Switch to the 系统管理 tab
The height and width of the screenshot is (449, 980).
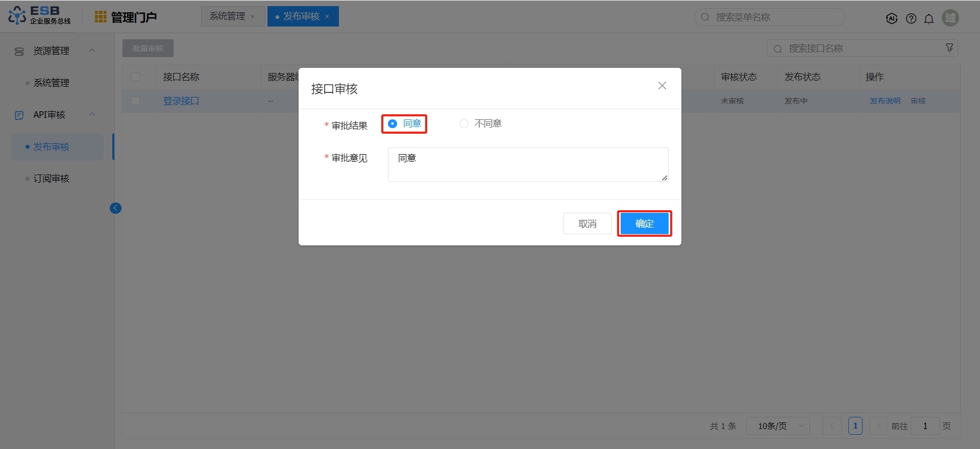click(228, 16)
